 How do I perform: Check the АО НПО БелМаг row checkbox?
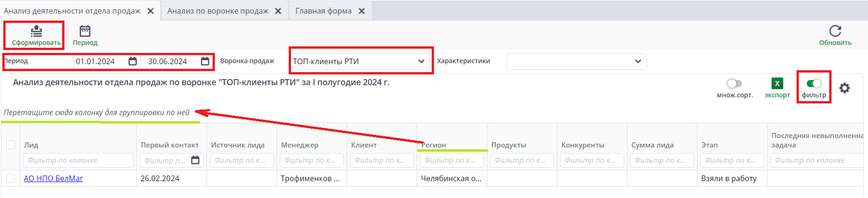(x=10, y=178)
